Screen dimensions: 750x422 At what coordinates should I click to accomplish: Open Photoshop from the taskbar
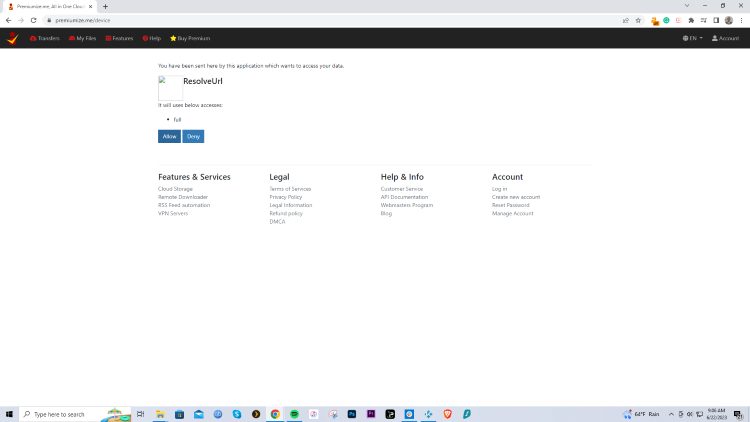click(x=352, y=414)
